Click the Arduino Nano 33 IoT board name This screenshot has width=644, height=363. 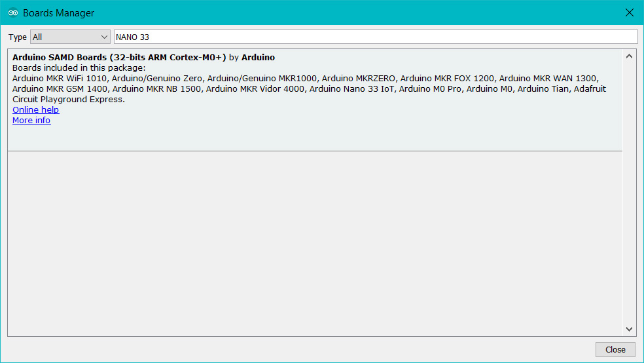coord(351,89)
